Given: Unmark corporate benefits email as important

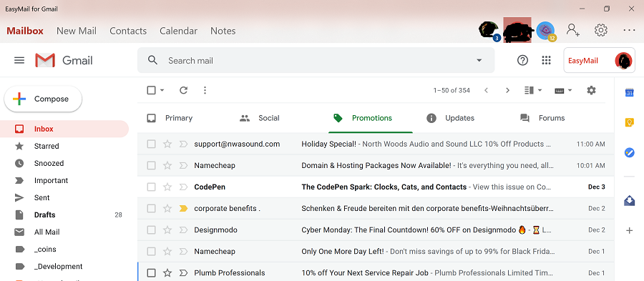Looking at the screenshot, I should coord(183,208).
